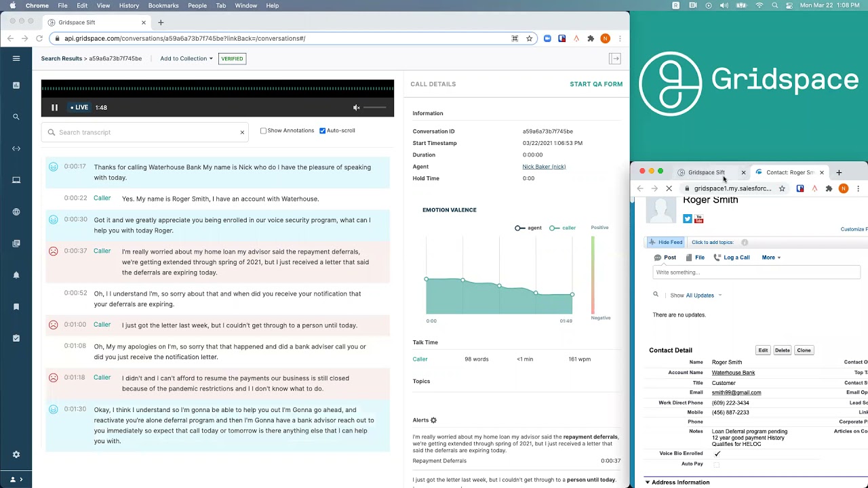The image size is (868, 488).
Task: Click the sad emotion icon at 0:01:18
Action: 53,378
